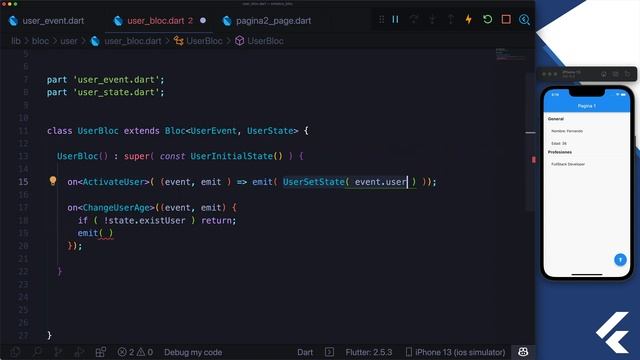Open the terminal icon next to Dart
Viewport: 640px width, 360px height.
tap(329, 352)
